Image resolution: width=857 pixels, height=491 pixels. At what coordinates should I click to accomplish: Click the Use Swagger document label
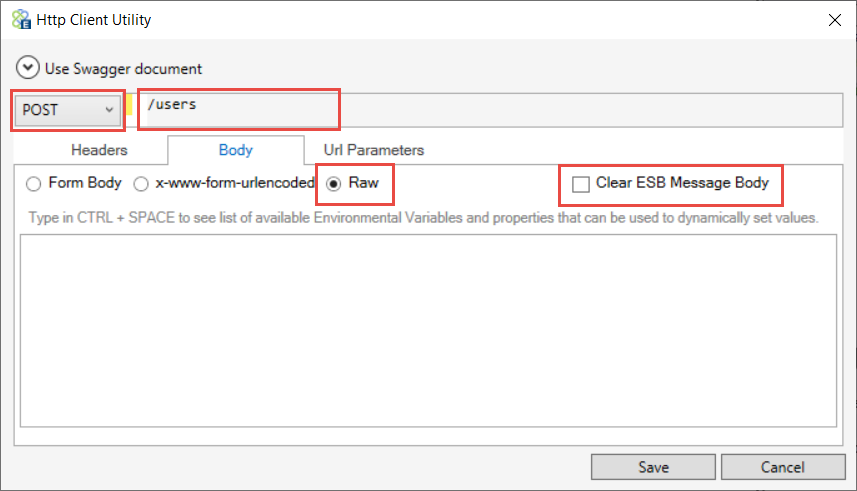coord(123,69)
